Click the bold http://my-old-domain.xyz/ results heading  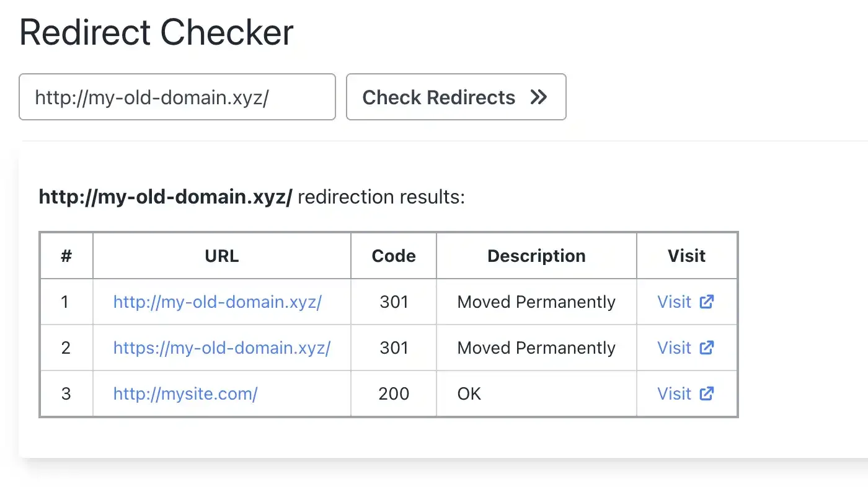pyautogui.click(x=166, y=196)
